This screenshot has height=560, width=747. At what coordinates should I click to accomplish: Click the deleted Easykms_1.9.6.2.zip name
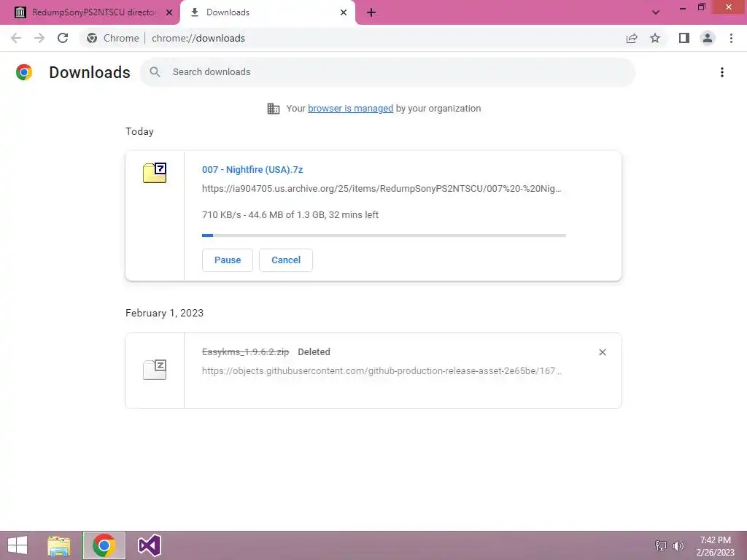(245, 352)
